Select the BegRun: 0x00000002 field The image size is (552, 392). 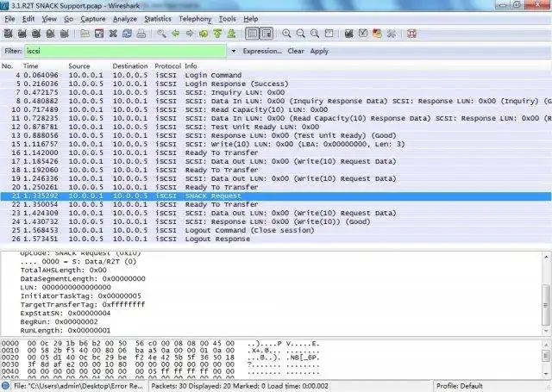tap(60, 322)
